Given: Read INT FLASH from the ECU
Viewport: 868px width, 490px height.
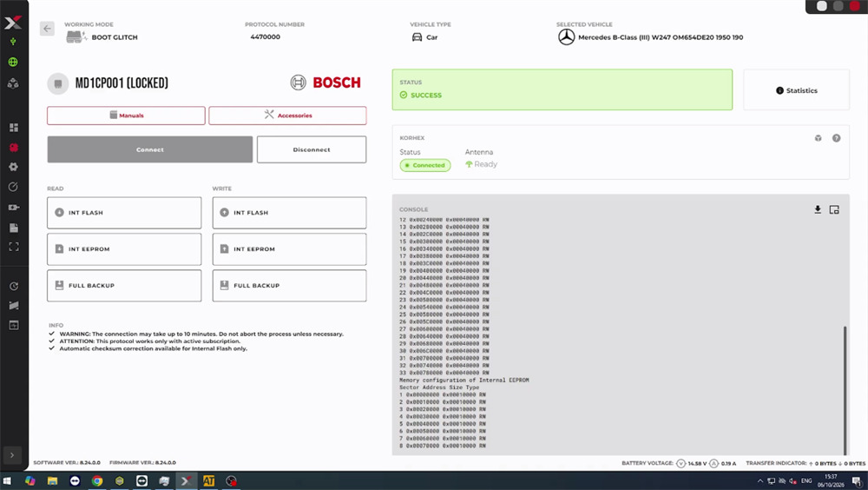Looking at the screenshot, I should pyautogui.click(x=124, y=213).
